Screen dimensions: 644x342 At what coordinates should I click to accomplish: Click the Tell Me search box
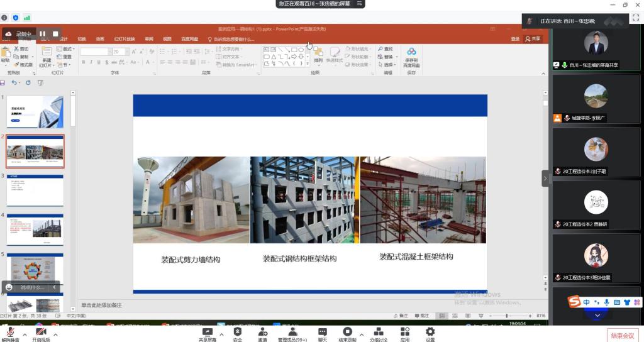tap(231, 40)
